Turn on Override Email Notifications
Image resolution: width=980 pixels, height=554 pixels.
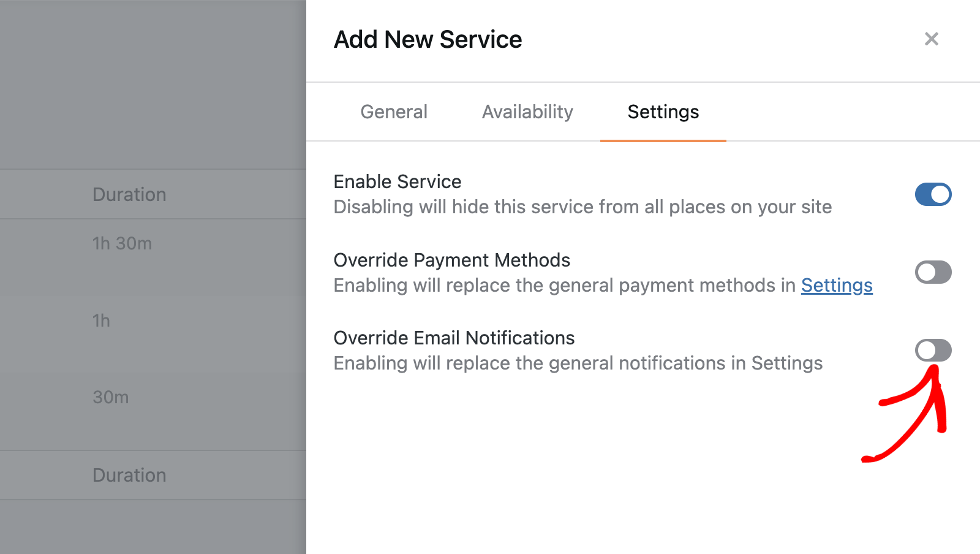(x=932, y=350)
